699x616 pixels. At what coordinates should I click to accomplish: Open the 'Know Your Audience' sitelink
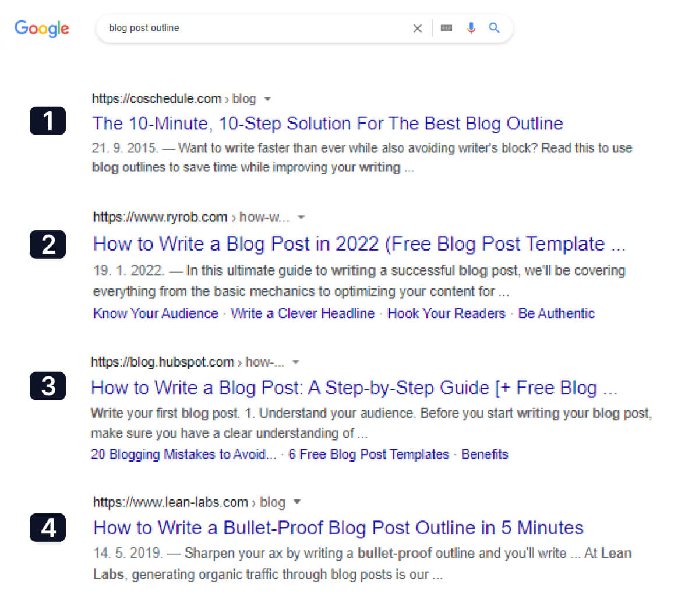[156, 314]
